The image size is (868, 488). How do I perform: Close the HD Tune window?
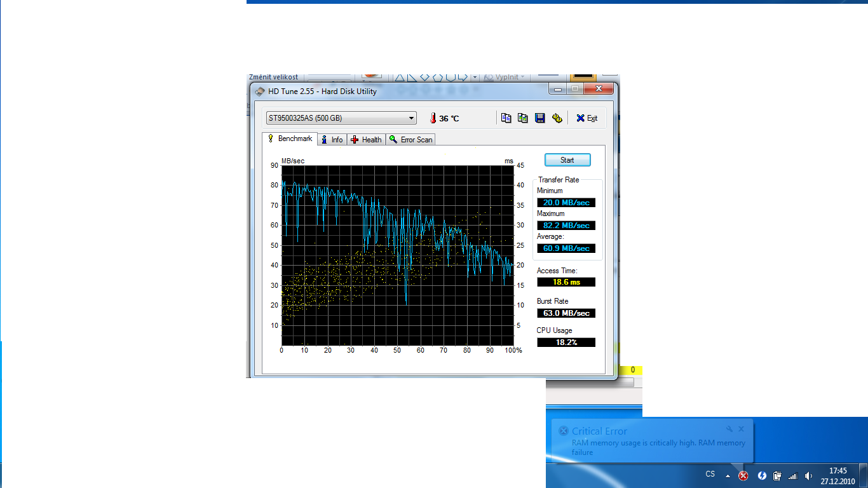599,89
